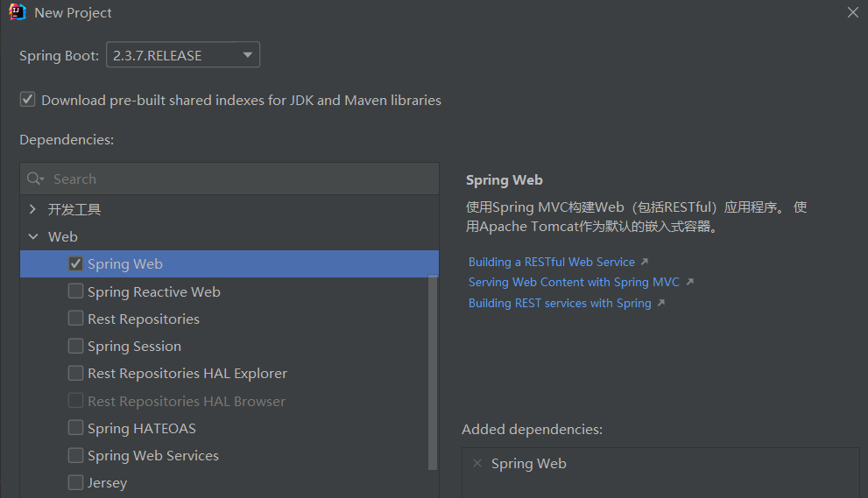
Task: Expand the 开发工具 category
Action: [x=32, y=209]
